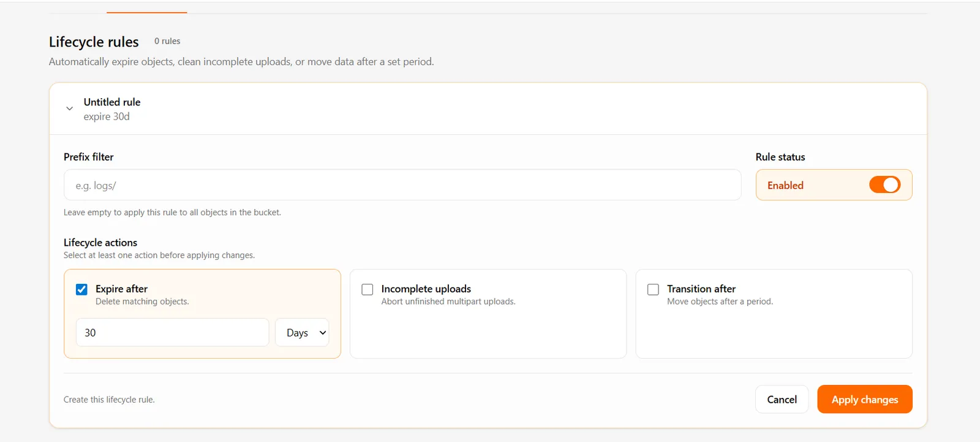Collapse the Untitled rule chevron

[70, 109]
